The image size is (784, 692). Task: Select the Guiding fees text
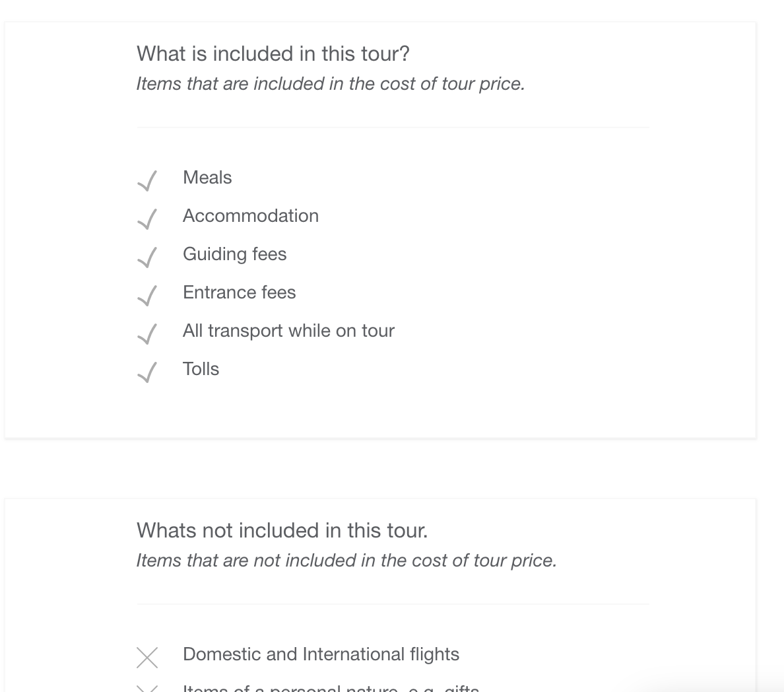click(234, 254)
